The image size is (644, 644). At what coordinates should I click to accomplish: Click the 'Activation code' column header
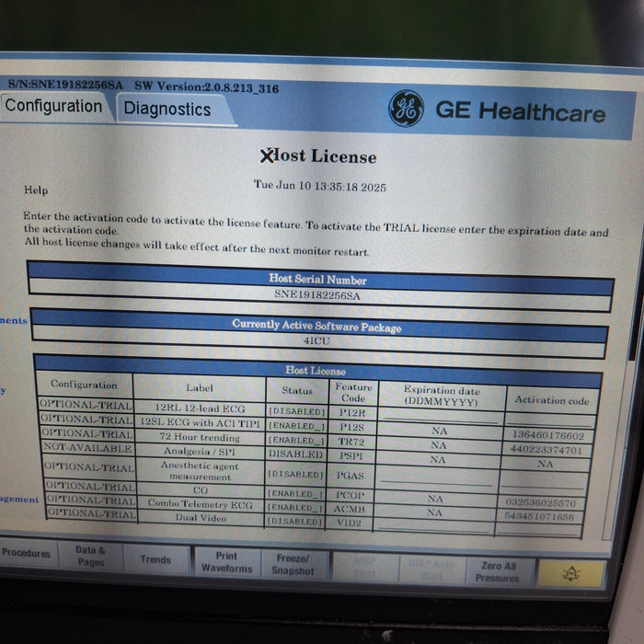coord(552,399)
